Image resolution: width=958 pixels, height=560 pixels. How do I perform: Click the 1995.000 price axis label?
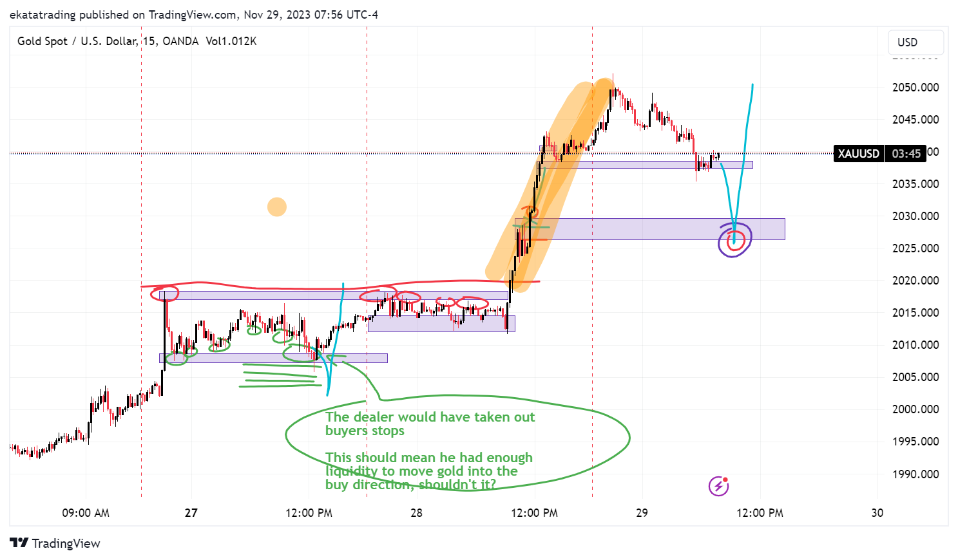915,442
